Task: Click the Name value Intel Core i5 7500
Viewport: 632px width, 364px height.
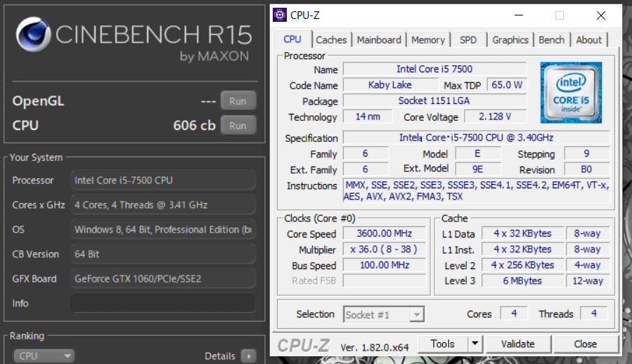Action: click(434, 69)
